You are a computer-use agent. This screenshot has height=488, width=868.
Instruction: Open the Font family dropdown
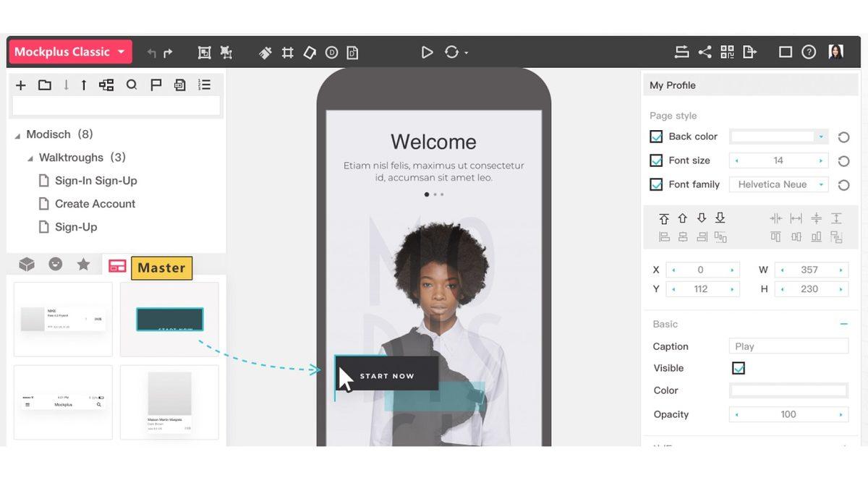(778, 184)
